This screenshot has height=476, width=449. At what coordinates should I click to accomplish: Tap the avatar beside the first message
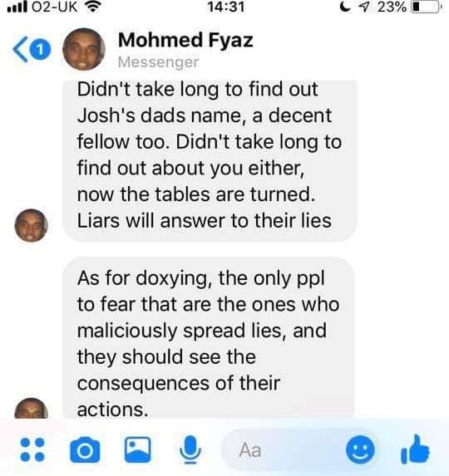(31, 225)
